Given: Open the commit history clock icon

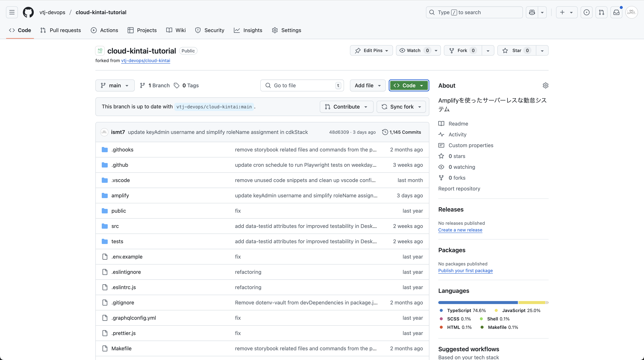Looking at the screenshot, I should [x=385, y=132].
